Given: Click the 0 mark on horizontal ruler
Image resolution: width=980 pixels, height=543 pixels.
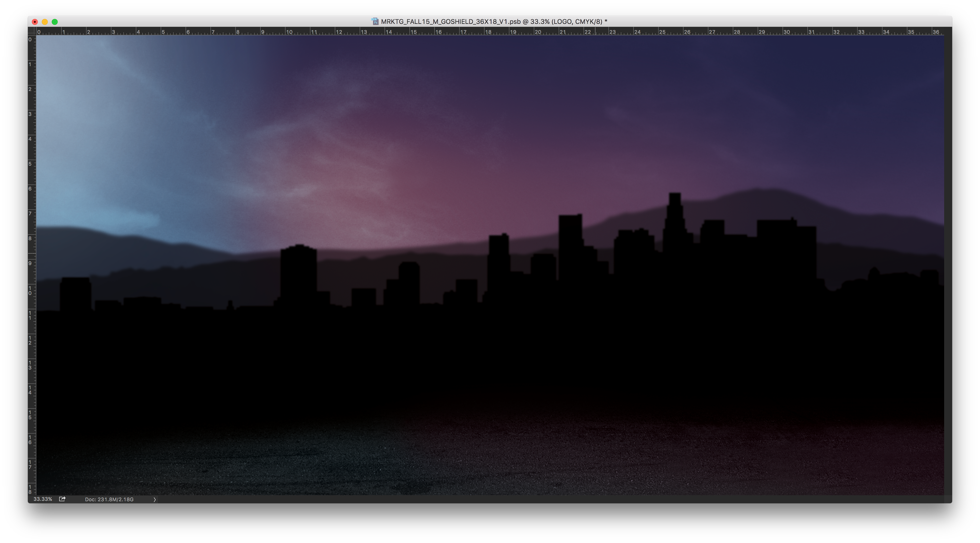Looking at the screenshot, I should click(x=39, y=32).
